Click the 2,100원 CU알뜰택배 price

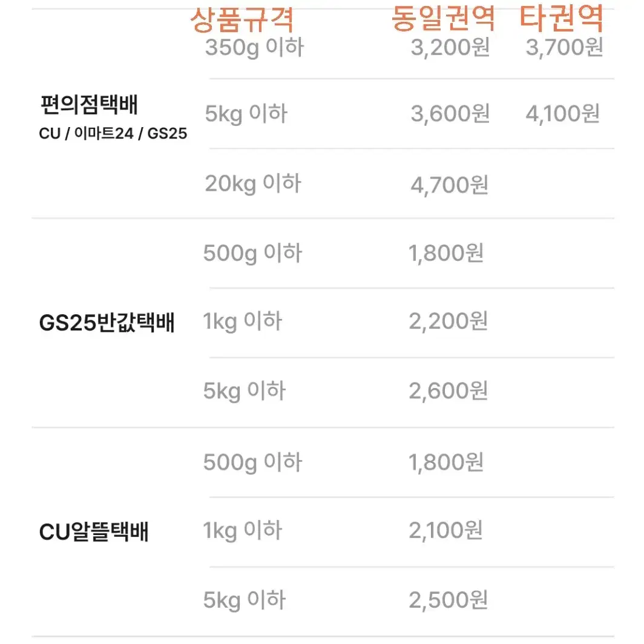[446, 530]
